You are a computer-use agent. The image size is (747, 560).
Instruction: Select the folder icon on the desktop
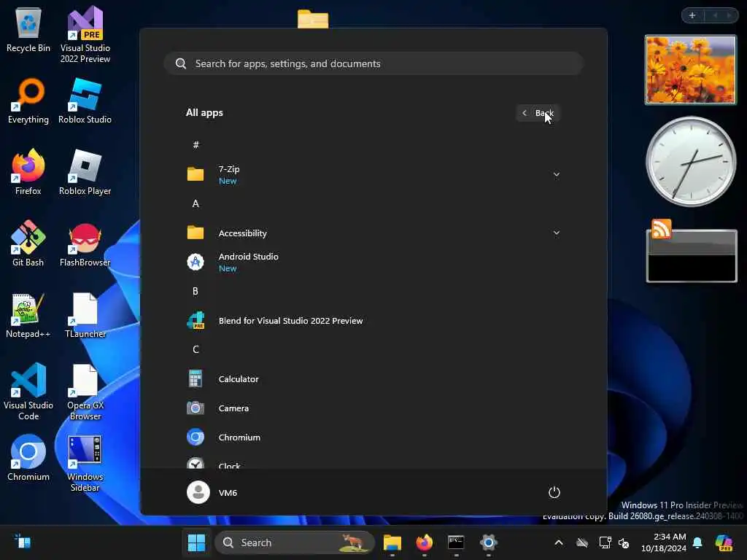(313, 19)
